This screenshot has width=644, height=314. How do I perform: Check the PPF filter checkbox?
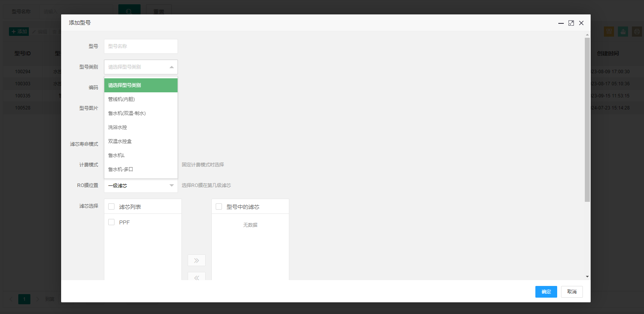[x=111, y=222]
